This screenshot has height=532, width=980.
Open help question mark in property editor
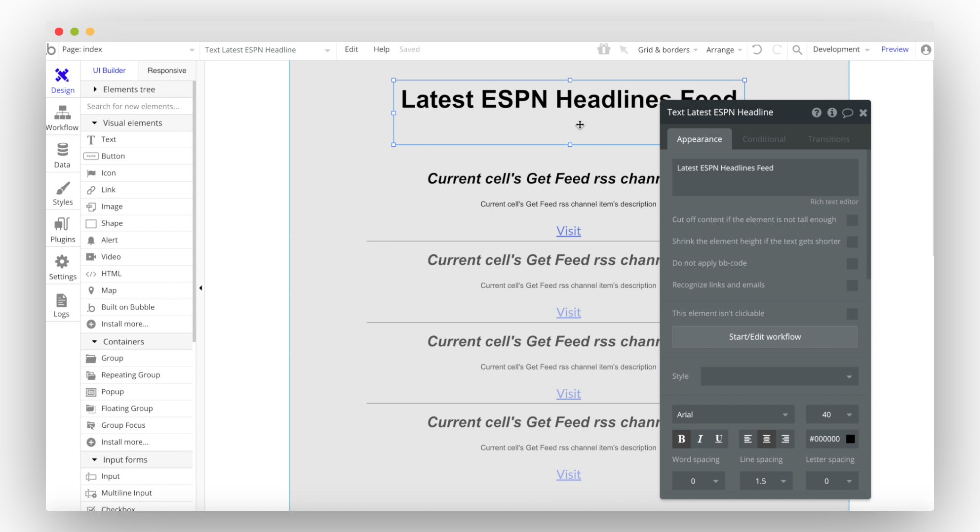click(817, 113)
